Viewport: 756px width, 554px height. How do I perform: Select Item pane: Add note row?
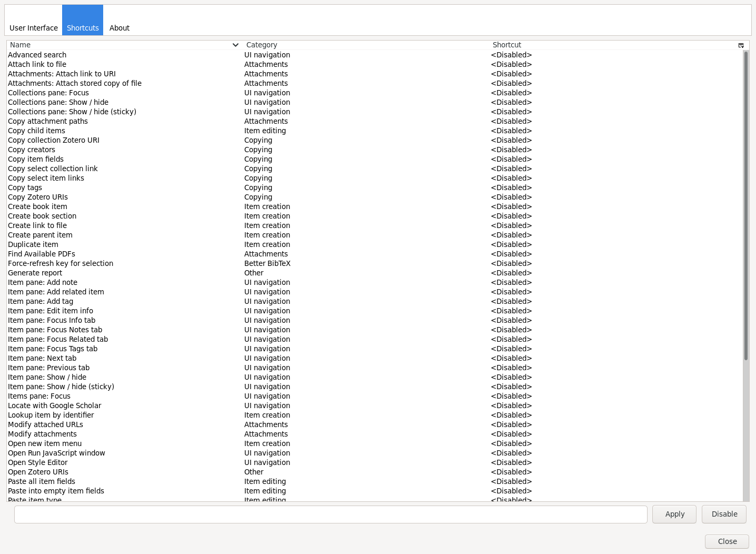(x=374, y=282)
